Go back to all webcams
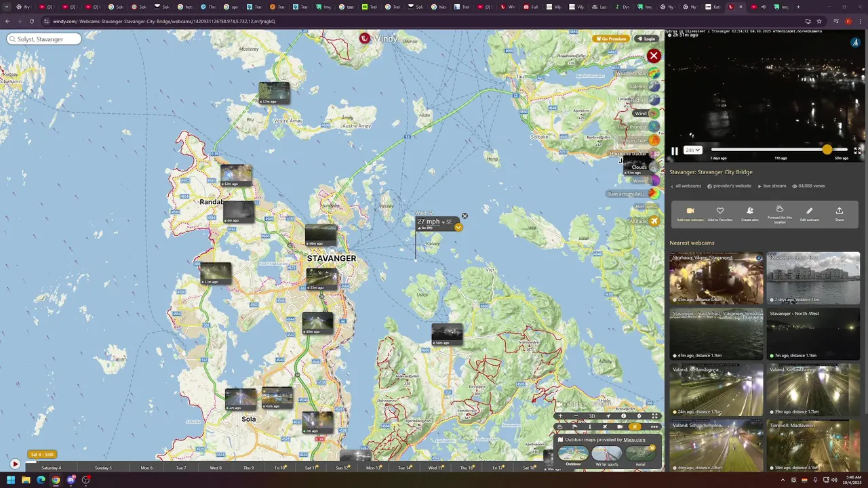 [x=686, y=186]
